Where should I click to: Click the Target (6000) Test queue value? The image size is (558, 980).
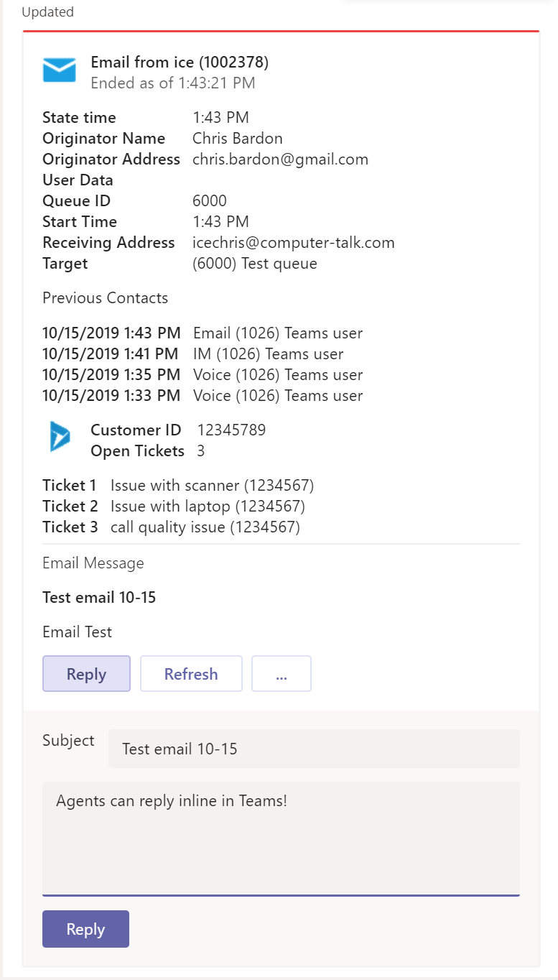coord(255,264)
